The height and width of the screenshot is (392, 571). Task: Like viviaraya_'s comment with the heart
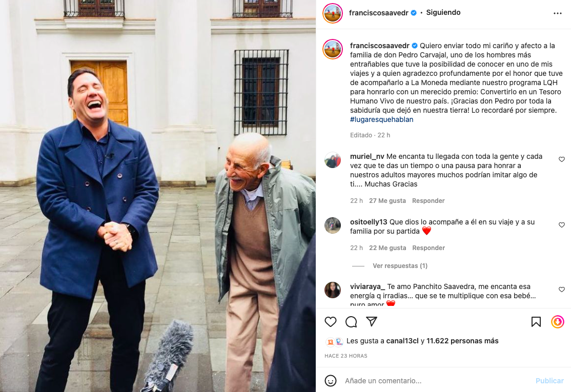[x=562, y=290]
